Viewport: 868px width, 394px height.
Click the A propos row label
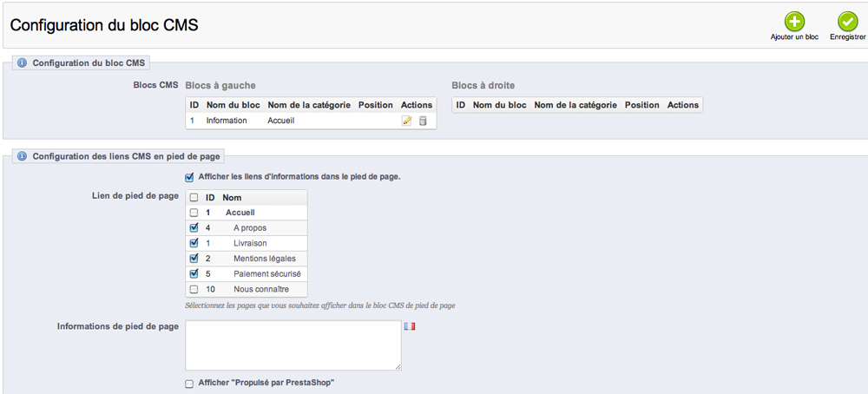click(x=250, y=227)
